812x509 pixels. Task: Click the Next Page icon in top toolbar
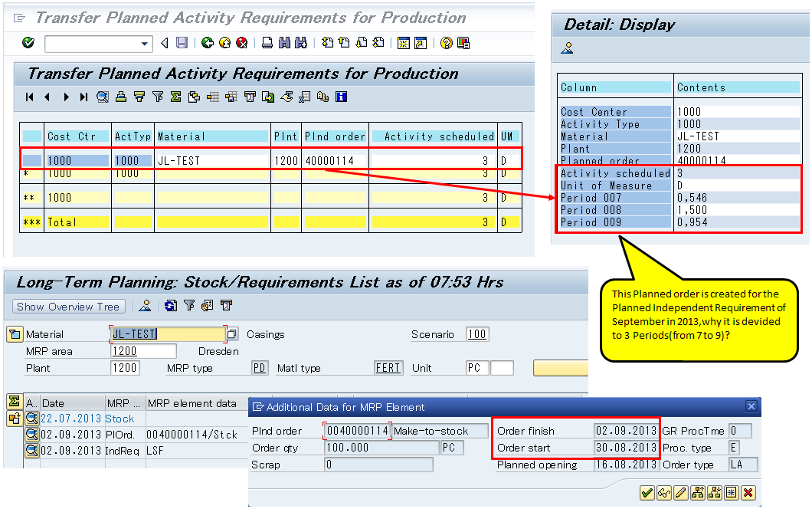point(362,43)
